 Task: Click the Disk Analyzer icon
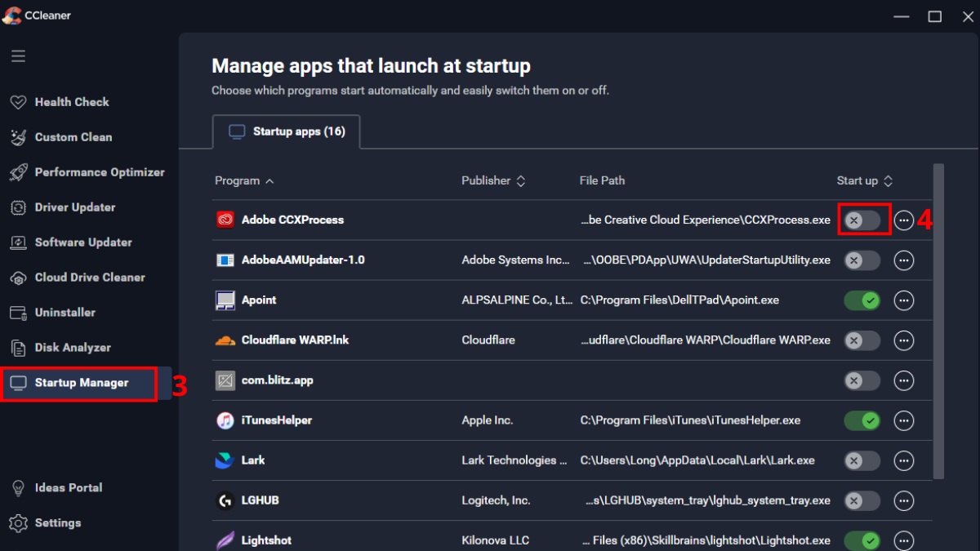click(x=18, y=348)
